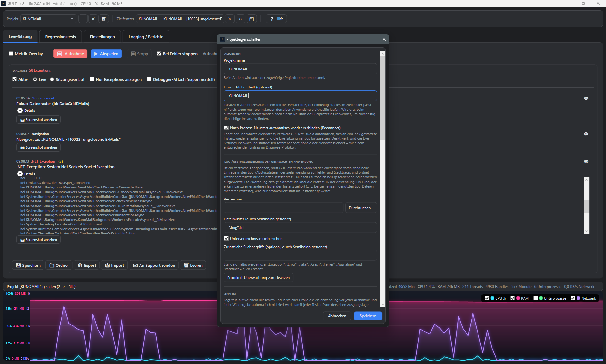
Task: Clear the log with Leeren
Action: pyautogui.click(x=193, y=265)
